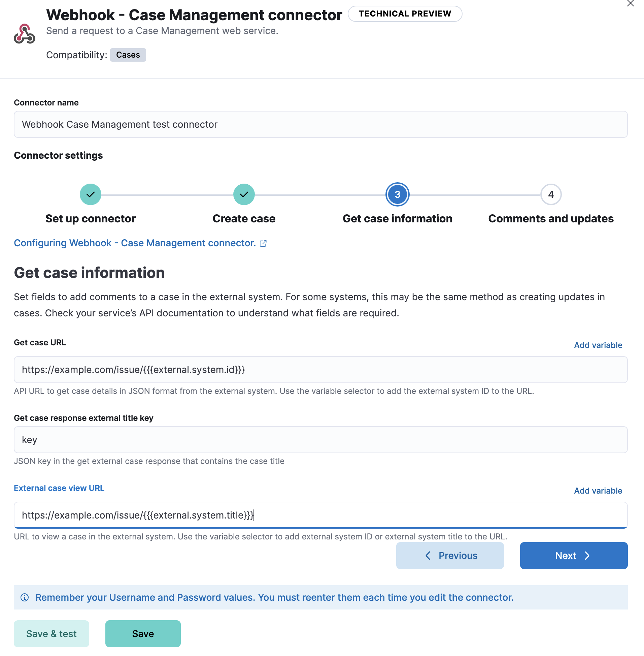Go back with the Previous button
This screenshot has width=644, height=656.
pos(450,556)
